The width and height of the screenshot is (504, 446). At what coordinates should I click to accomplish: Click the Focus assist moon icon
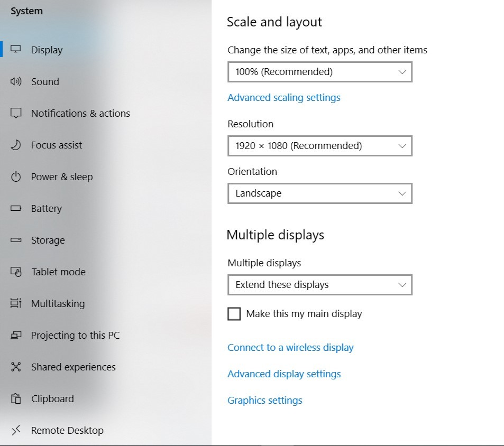click(x=16, y=145)
